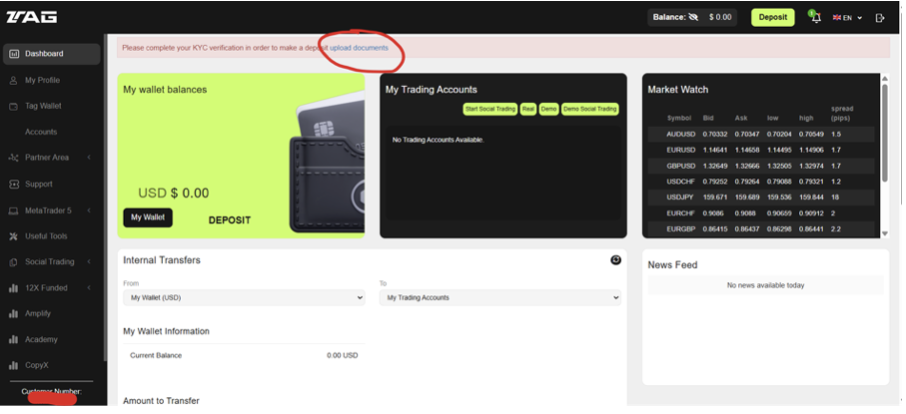This screenshot has width=906, height=414.
Task: Open Support in the sidebar
Action: click(39, 184)
